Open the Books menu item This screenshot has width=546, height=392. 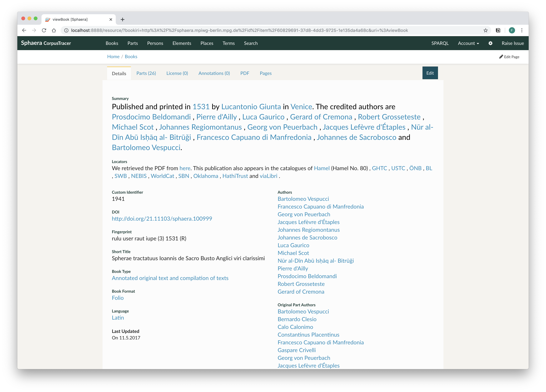coord(112,43)
